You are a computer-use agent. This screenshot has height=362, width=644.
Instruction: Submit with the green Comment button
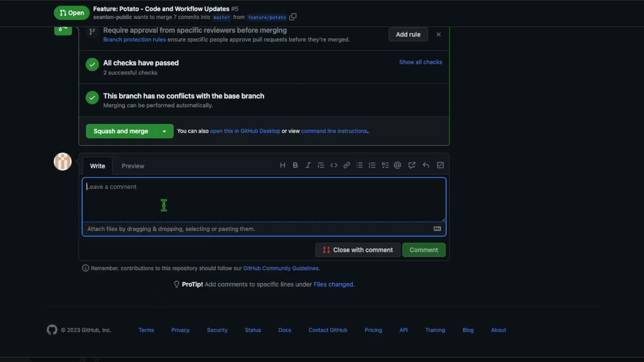tap(424, 250)
